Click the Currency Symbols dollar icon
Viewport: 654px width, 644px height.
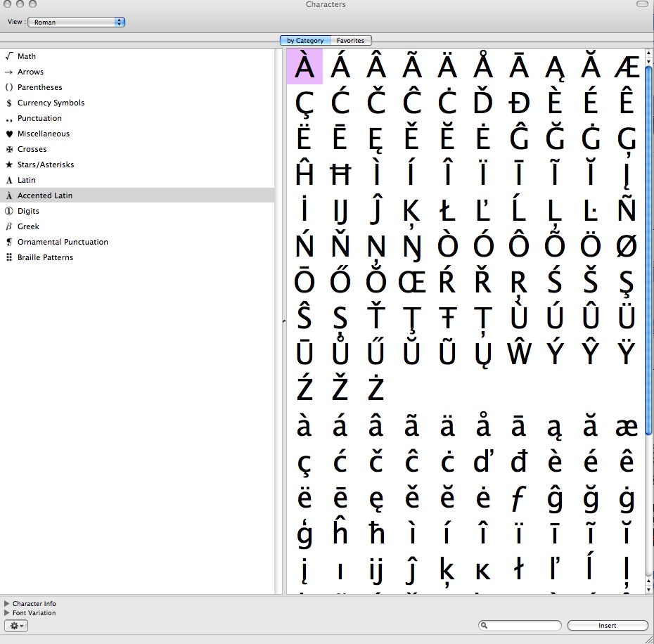(x=9, y=103)
